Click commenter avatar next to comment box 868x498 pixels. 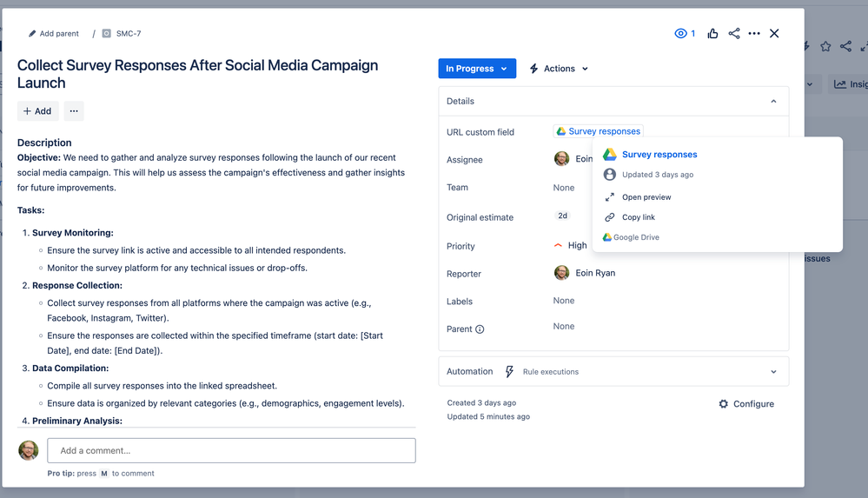coord(28,450)
